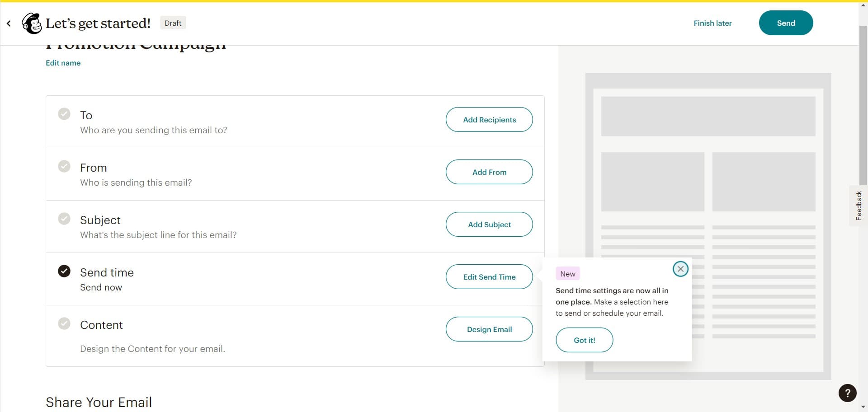This screenshot has height=412, width=868.
Task: Open the Feedback side panel
Action: [x=859, y=206]
